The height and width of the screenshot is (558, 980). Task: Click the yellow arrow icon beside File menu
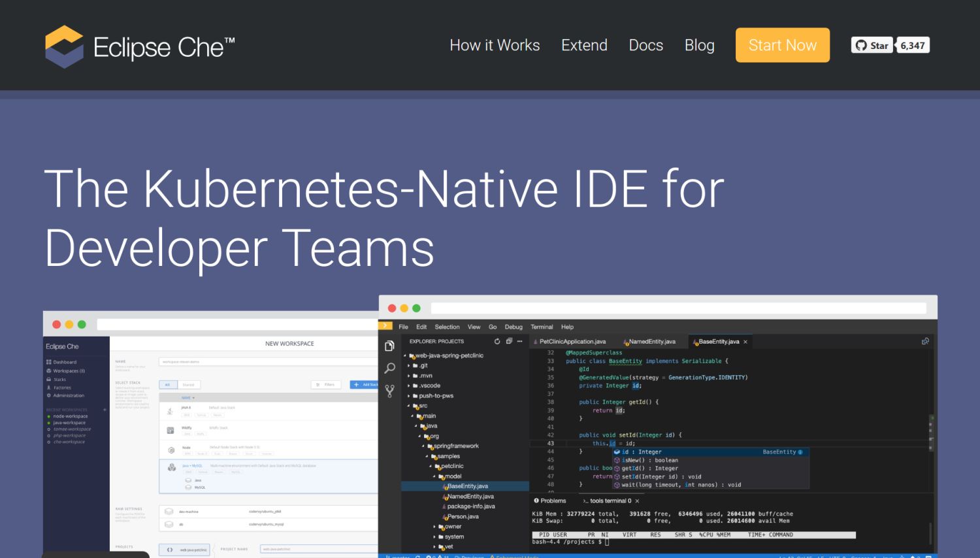(386, 326)
